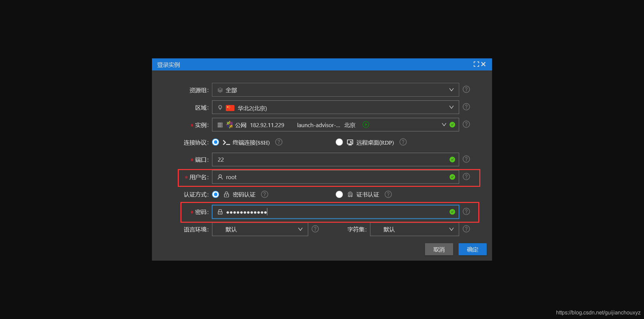644x319 pixels.
Task: Click the 端口 input field with 22
Action: tap(335, 159)
